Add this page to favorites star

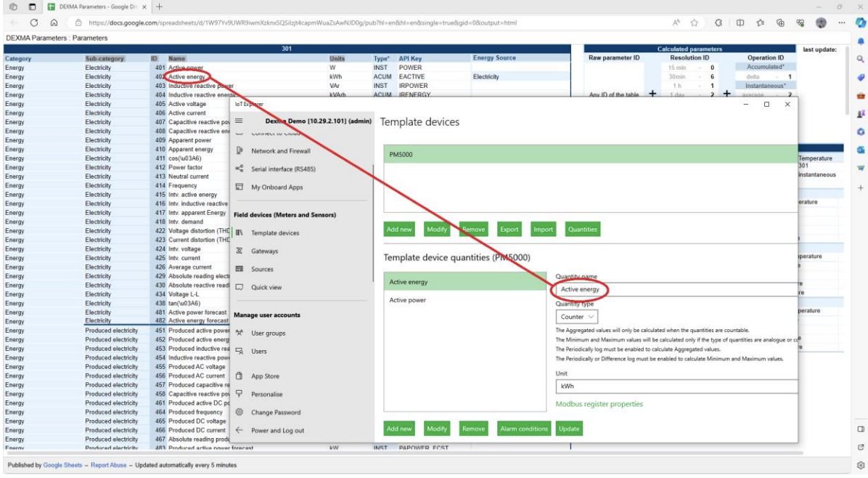[694, 23]
